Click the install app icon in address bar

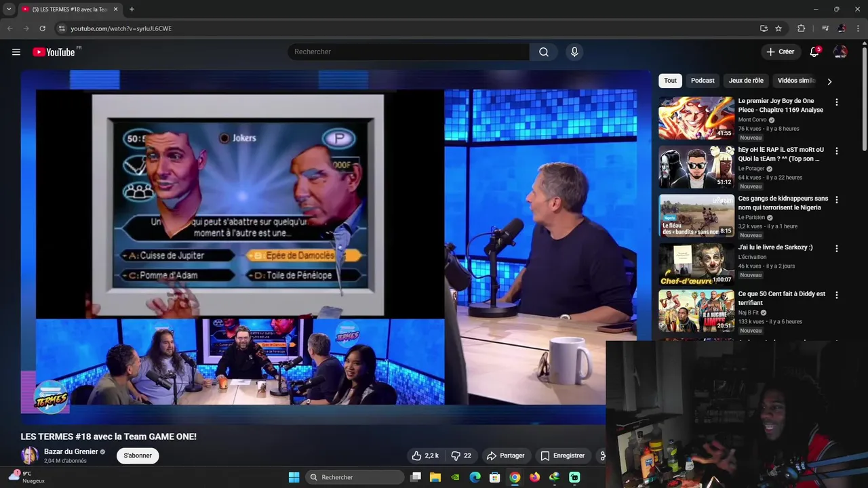tap(764, 28)
